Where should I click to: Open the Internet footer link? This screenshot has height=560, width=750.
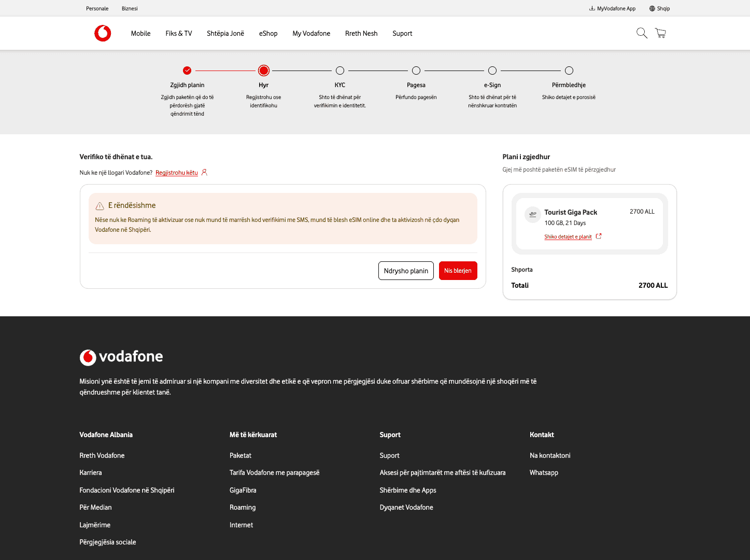click(242, 525)
